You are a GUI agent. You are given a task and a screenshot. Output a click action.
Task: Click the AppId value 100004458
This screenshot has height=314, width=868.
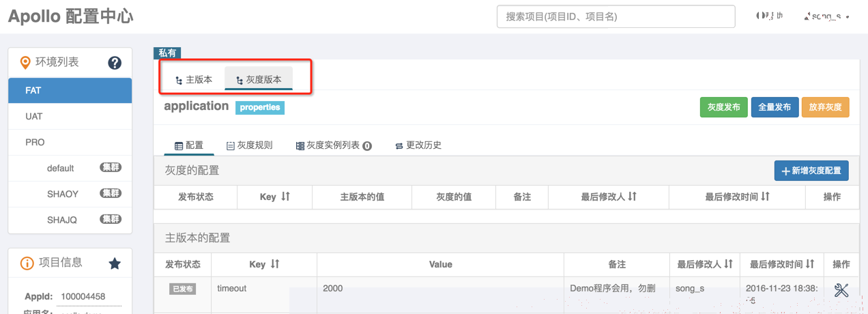83,297
